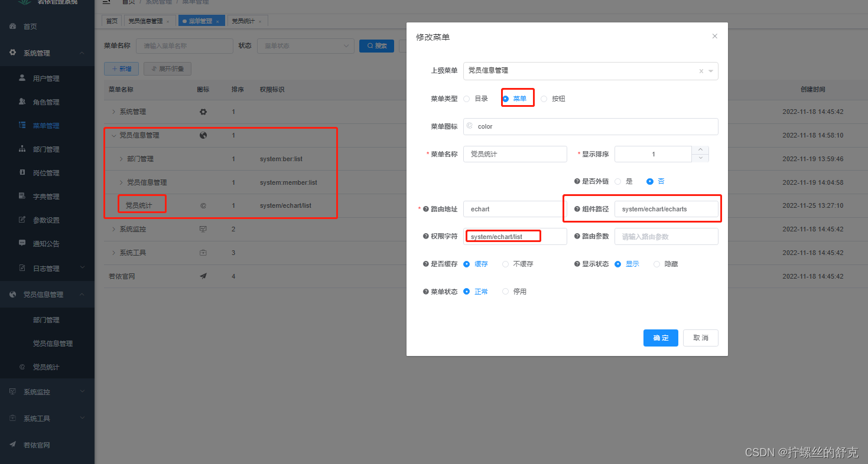Click the 菜单管理 tree icon in sidebar
The image size is (868, 464).
coord(22,125)
